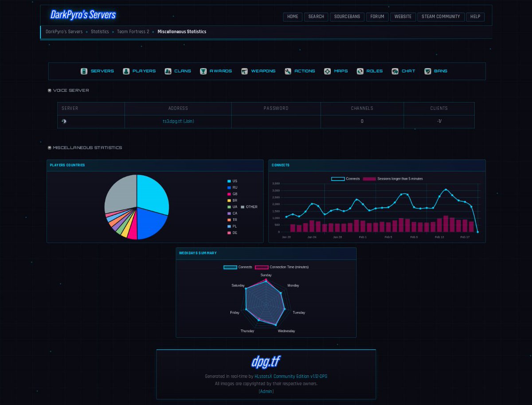Toggle US legend entry in countries chart
The width and height of the screenshot is (532, 405).
(232, 181)
